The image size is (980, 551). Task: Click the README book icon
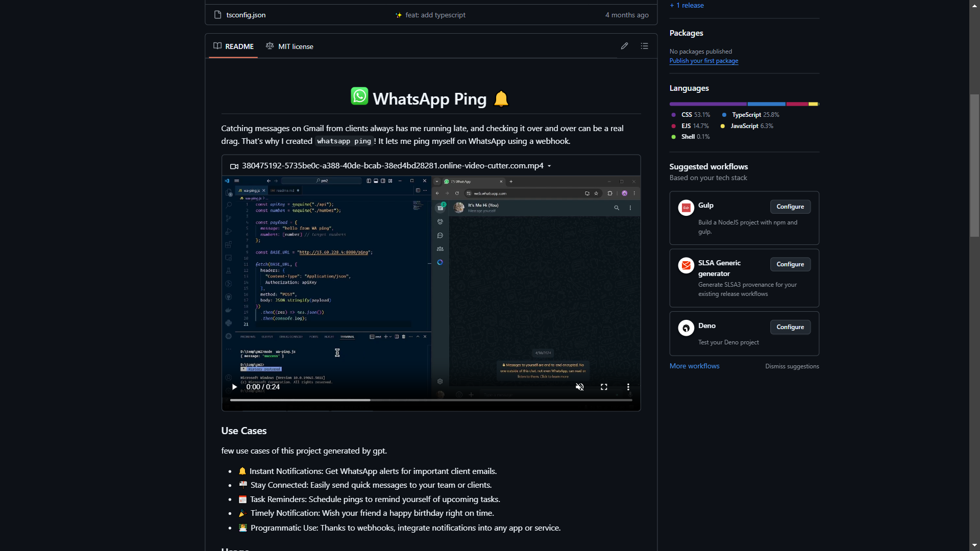(x=217, y=46)
